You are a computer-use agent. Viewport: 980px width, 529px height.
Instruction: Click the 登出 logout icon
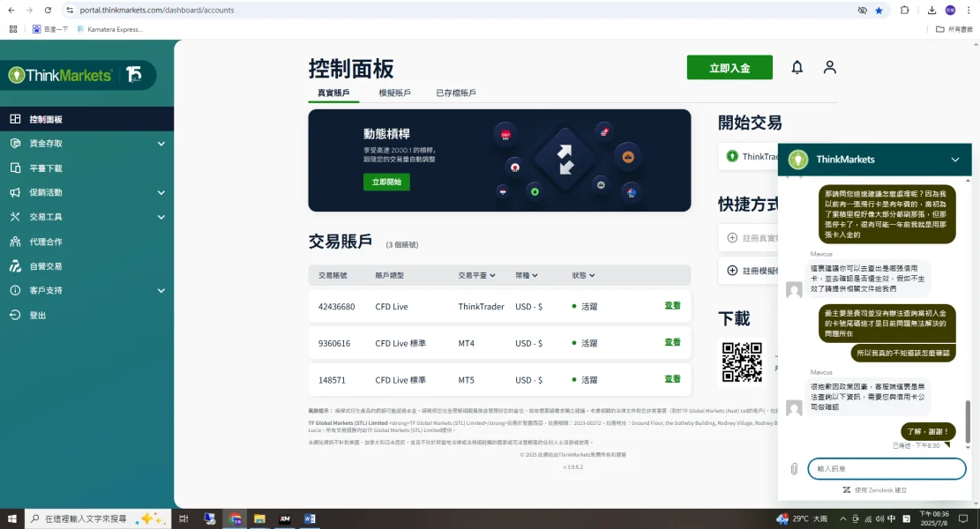point(15,315)
